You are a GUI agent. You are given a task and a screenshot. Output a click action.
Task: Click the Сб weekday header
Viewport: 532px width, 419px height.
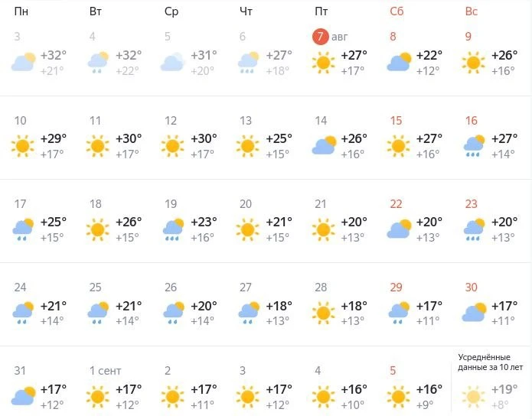pos(397,11)
